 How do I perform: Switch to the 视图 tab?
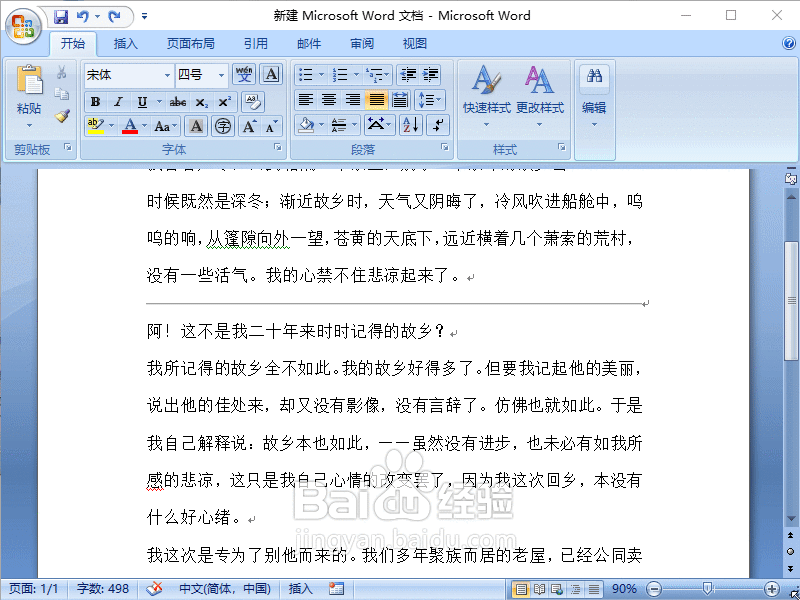click(414, 43)
